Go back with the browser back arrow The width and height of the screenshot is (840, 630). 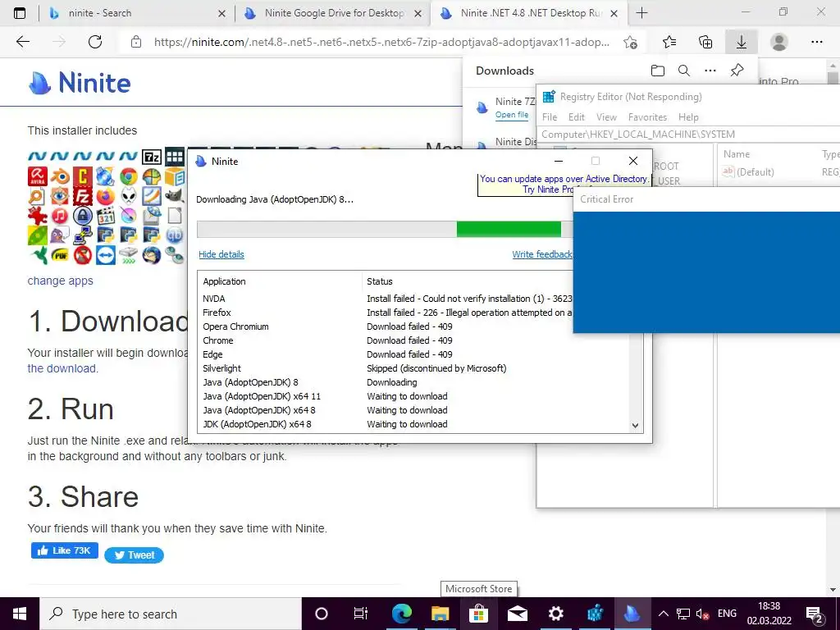pyautogui.click(x=22, y=42)
